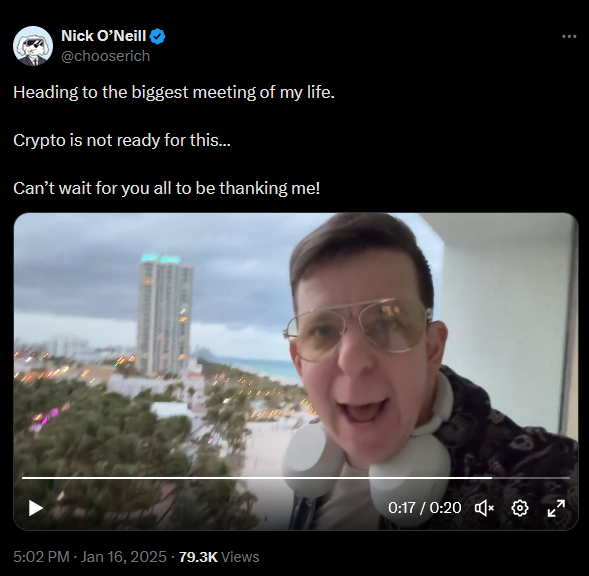Open the @chooserich handle link
This screenshot has height=576, width=589.
(106, 56)
